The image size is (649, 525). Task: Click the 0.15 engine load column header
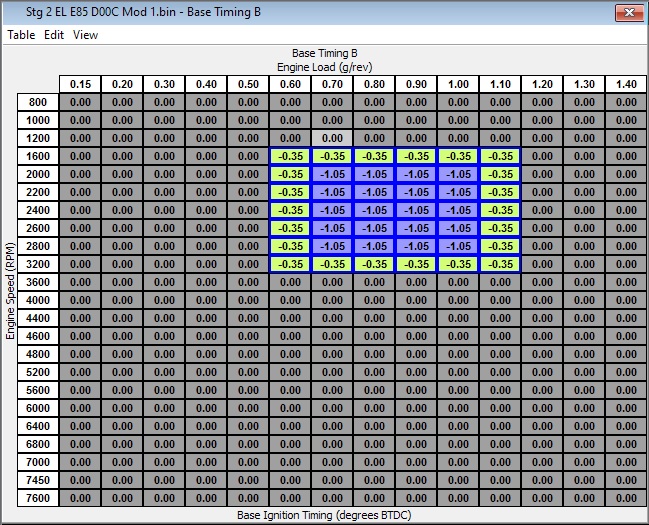pyautogui.click(x=80, y=84)
